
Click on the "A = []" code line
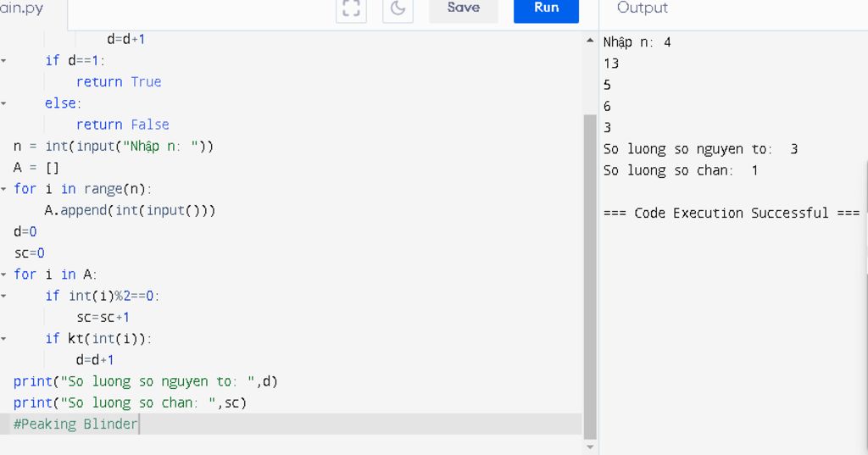(x=36, y=168)
